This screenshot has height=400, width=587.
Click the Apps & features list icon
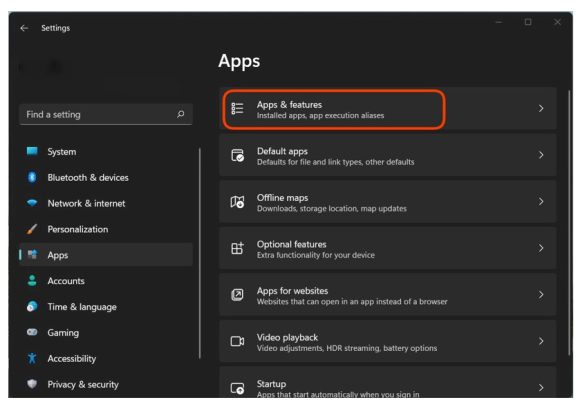237,109
